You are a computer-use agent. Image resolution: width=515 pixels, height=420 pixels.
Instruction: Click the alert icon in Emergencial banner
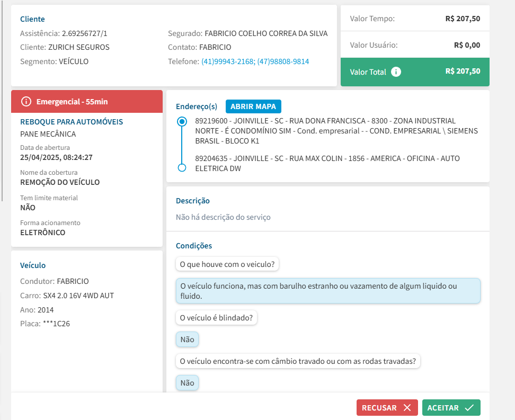pyautogui.click(x=26, y=101)
